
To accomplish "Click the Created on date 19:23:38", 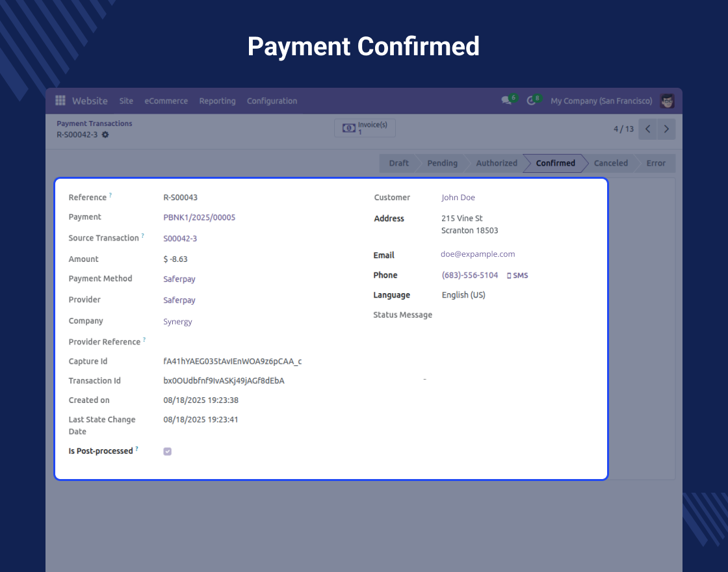I will click(201, 400).
